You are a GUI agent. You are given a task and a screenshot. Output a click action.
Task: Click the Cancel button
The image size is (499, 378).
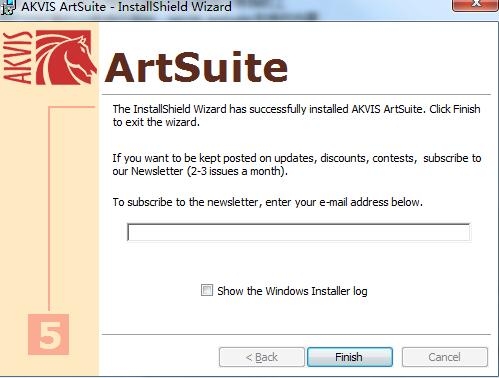[445, 357]
